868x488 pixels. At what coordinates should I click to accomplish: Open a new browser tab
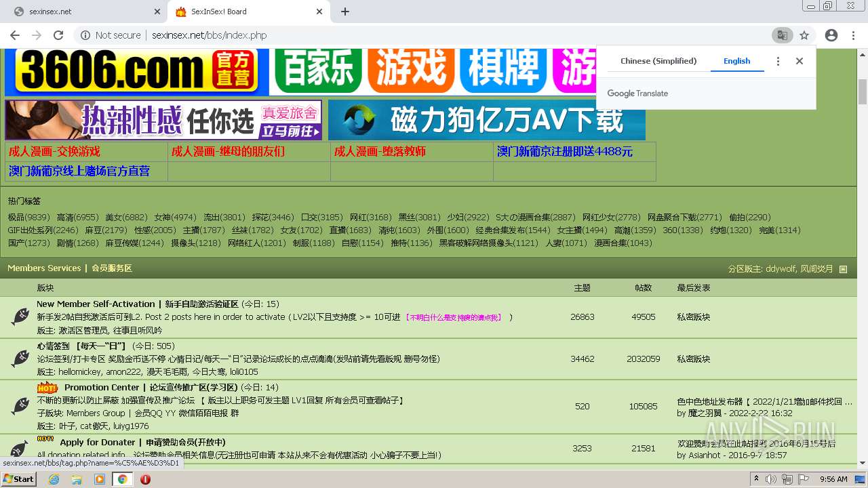[x=345, y=12]
